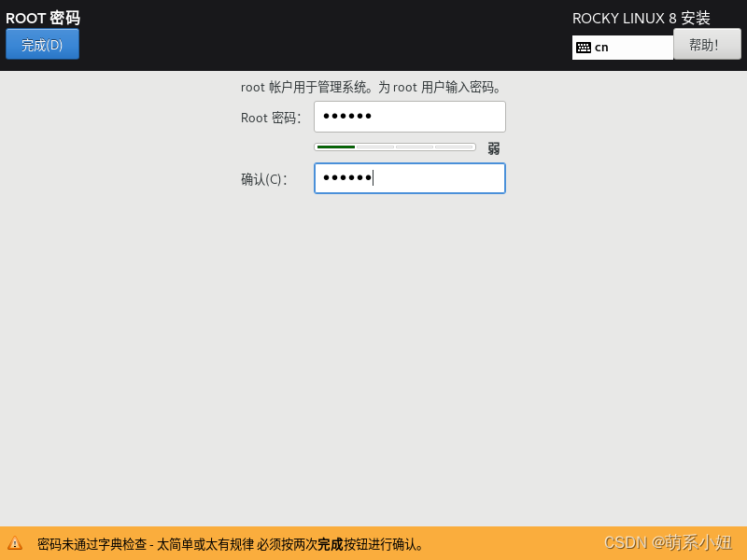Click the 弱 strength label
The height and width of the screenshot is (560, 747).
(493, 147)
